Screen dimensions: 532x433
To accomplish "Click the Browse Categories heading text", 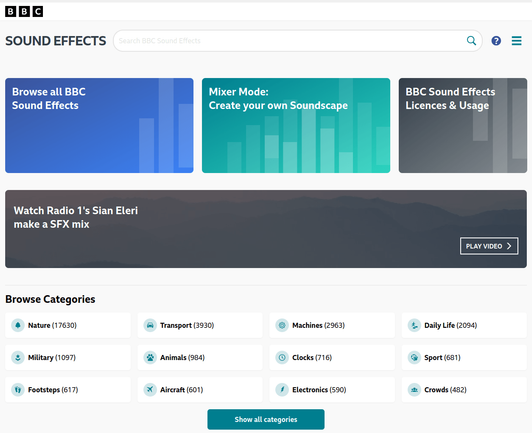I will point(50,299).
